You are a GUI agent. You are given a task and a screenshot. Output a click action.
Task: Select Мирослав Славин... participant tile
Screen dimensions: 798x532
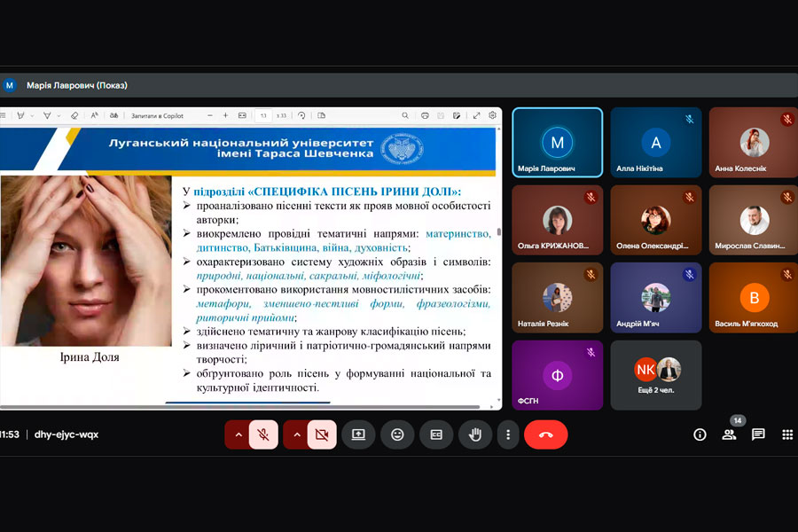click(x=754, y=220)
